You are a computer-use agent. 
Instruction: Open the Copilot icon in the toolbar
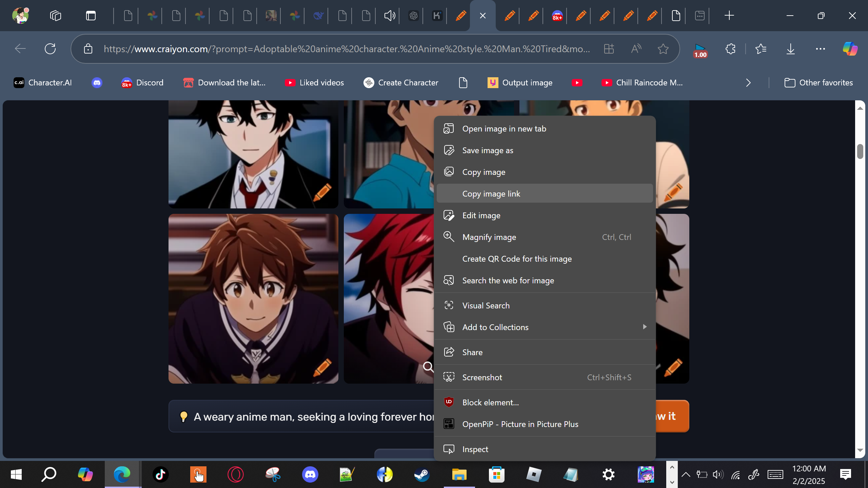(850, 49)
